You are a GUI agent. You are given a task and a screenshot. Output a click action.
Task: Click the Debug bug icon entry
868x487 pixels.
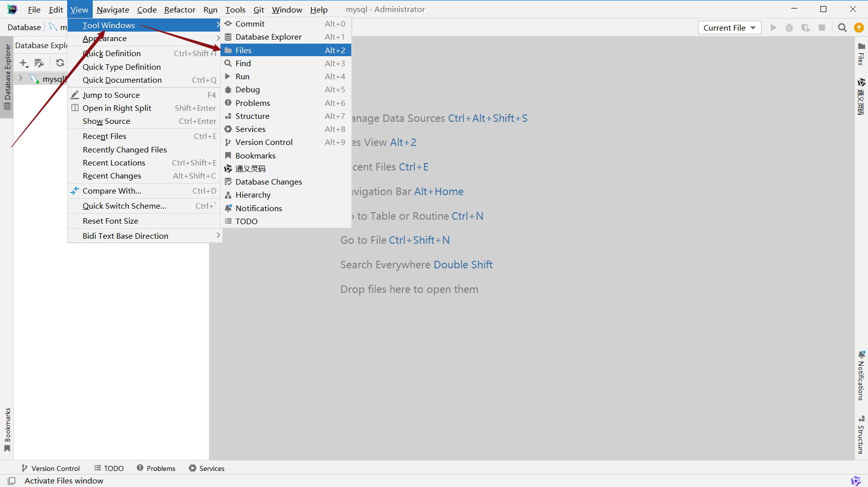[229, 89]
